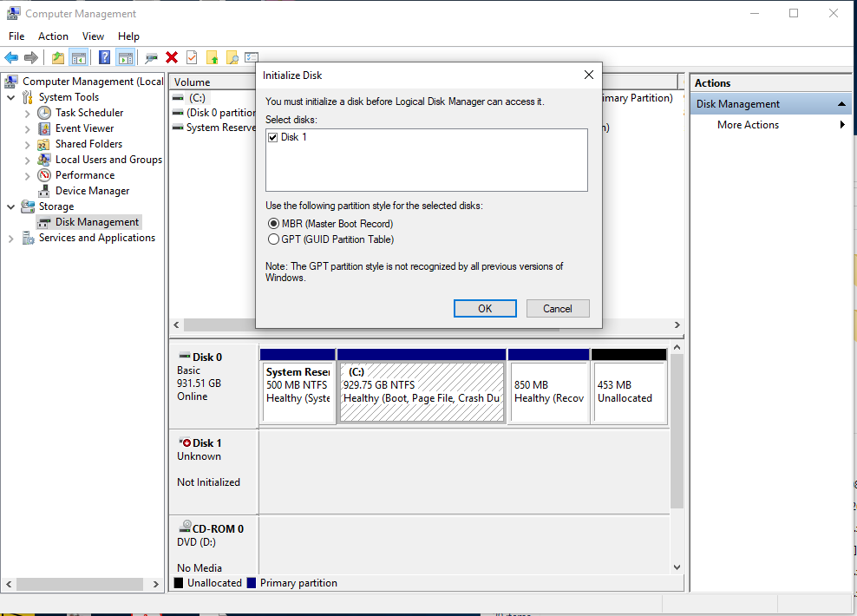
Task: Click the Disk 1 red error icon
Action: pos(186,442)
